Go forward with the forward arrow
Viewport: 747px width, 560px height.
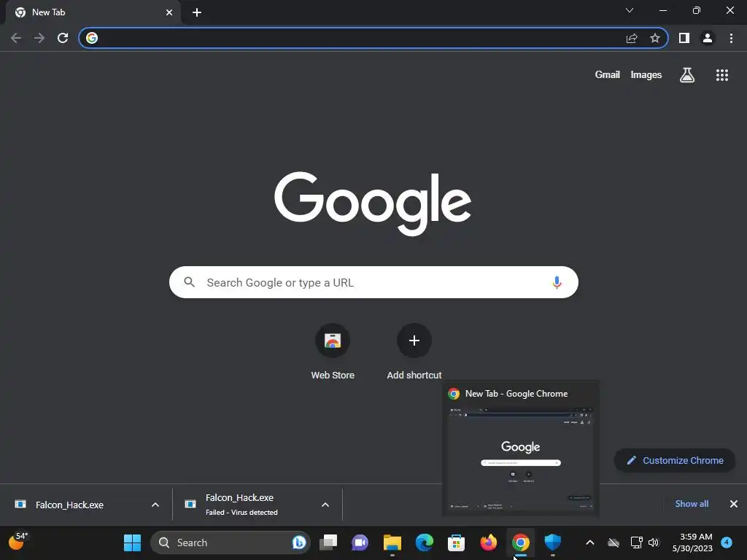point(39,38)
